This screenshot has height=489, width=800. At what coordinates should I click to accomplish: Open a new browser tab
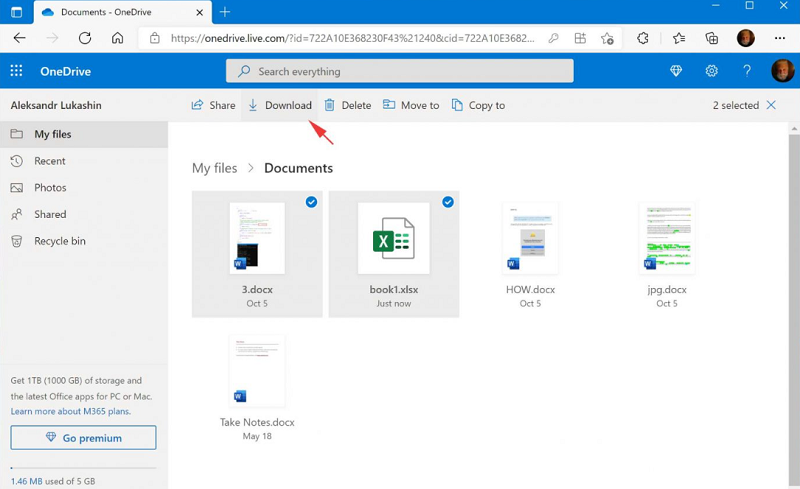[x=225, y=12]
